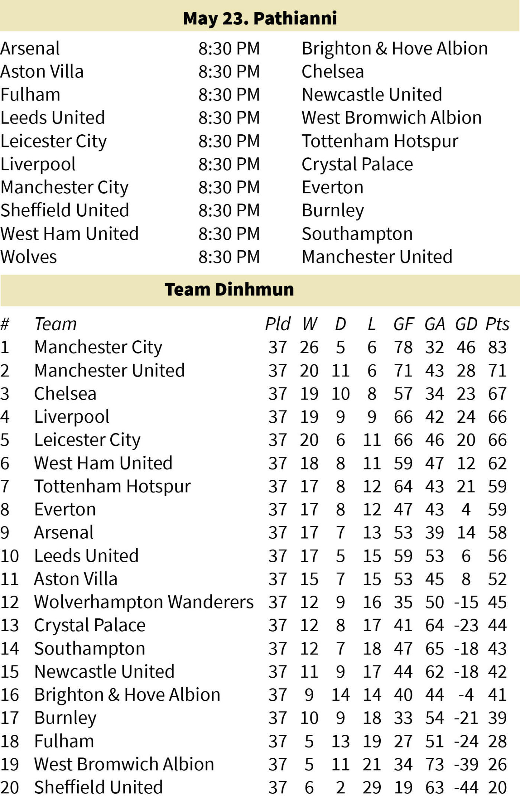Select Wolves in the fixtures list
This screenshot has width=520, height=812.
(x=29, y=257)
